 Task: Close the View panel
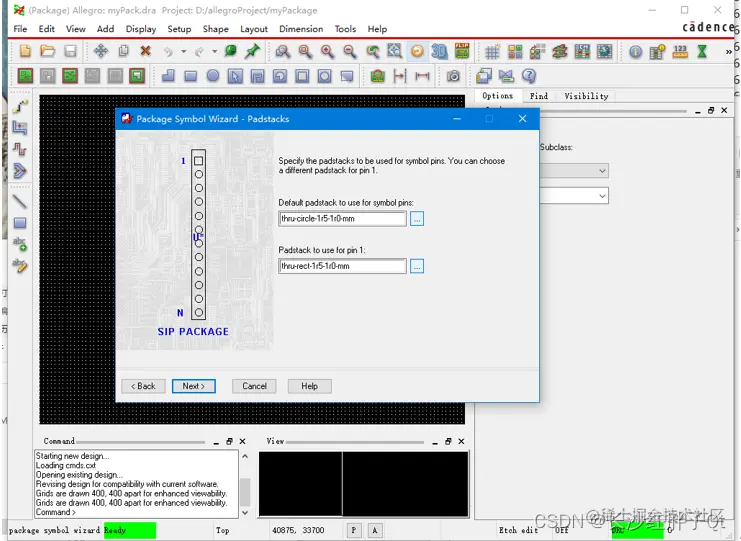461,441
